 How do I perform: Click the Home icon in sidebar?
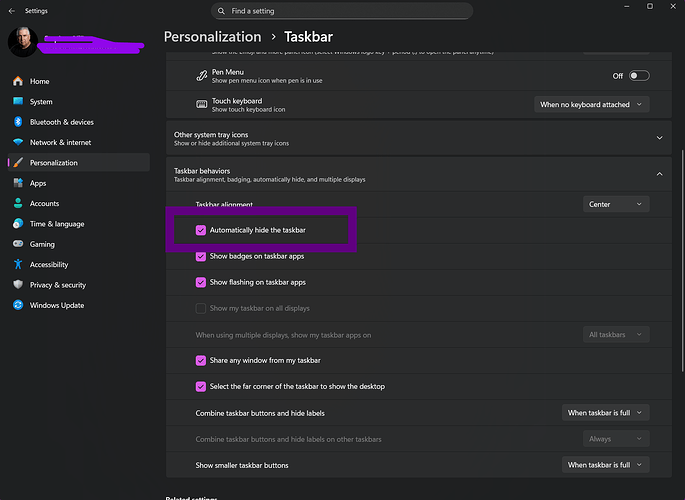pyautogui.click(x=18, y=81)
